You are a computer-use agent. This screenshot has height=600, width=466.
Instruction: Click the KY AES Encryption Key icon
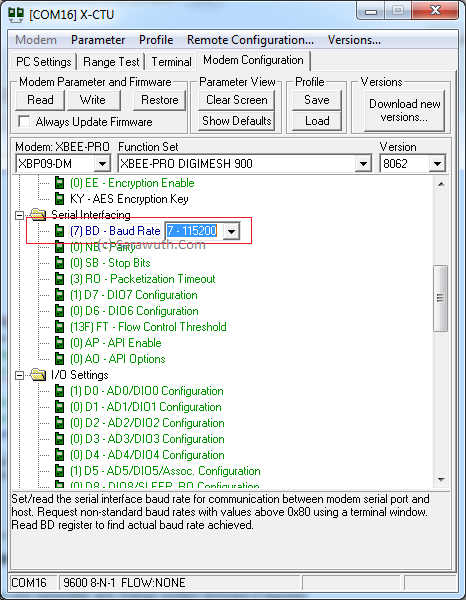tap(59, 199)
